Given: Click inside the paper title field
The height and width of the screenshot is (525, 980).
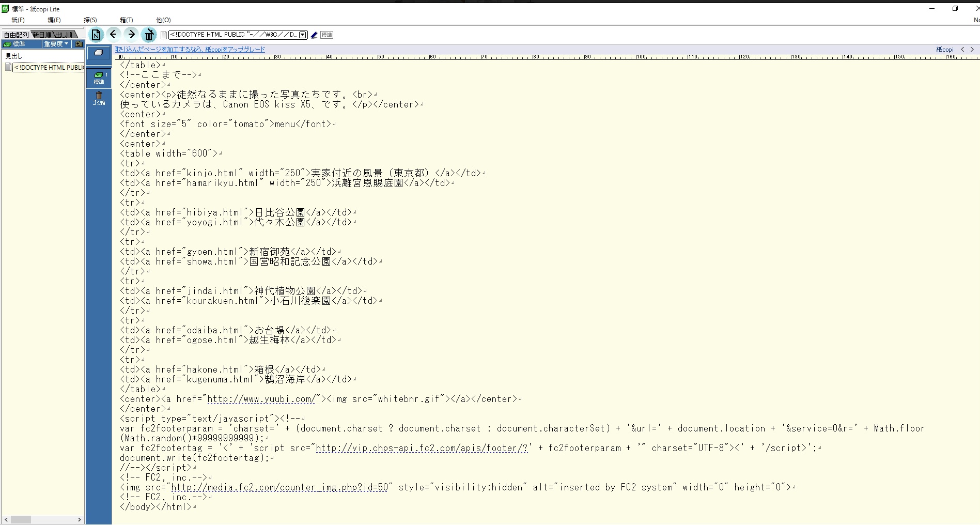Looking at the screenshot, I should tap(234, 35).
